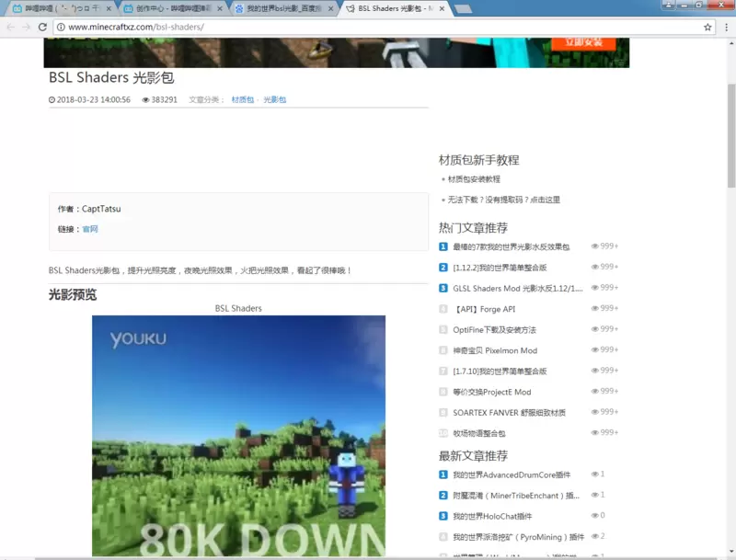The height and width of the screenshot is (560, 736).
Task: Click rank badge 1 beside AdvancedDrumCore article
Action: click(443, 474)
